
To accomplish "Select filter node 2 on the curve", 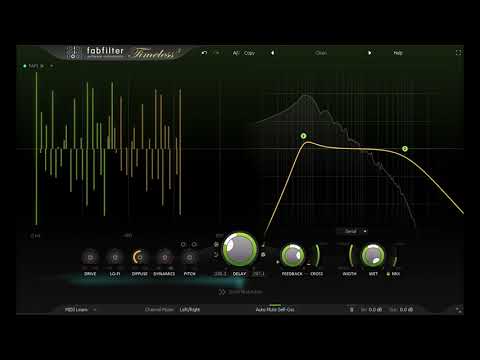I will [405, 149].
